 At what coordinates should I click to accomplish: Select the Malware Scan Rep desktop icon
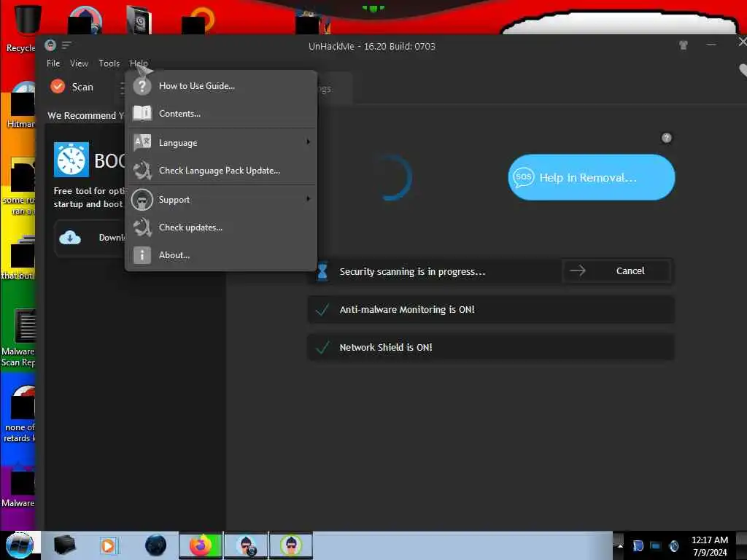click(x=18, y=338)
